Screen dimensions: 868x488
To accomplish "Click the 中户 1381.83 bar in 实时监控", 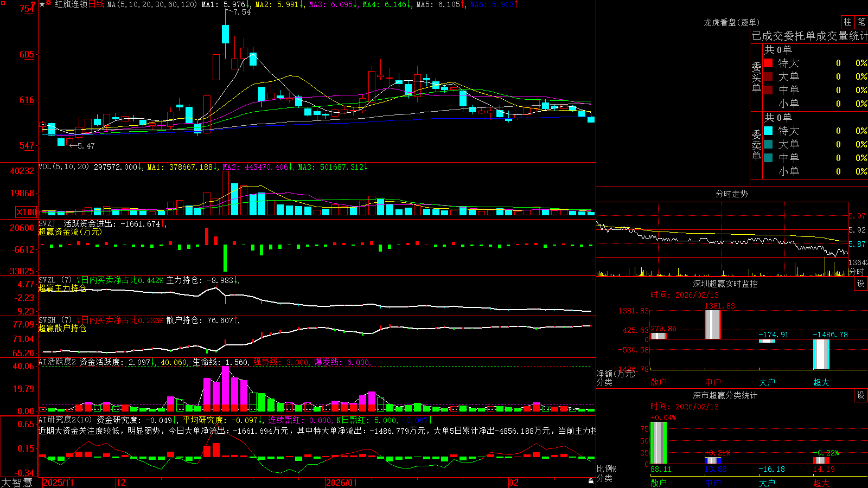I will click(713, 325).
